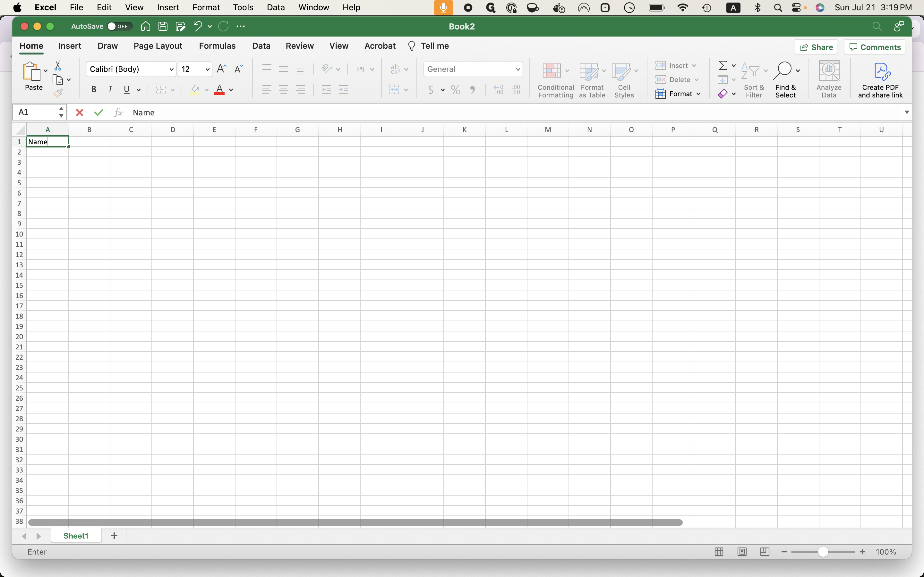Screen dimensions: 924x577
Task: Click the Share button
Action: pyautogui.click(x=816, y=47)
